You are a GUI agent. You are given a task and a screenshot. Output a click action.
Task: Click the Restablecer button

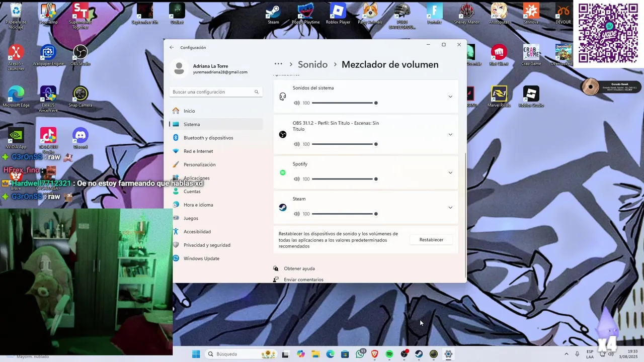pos(431,240)
